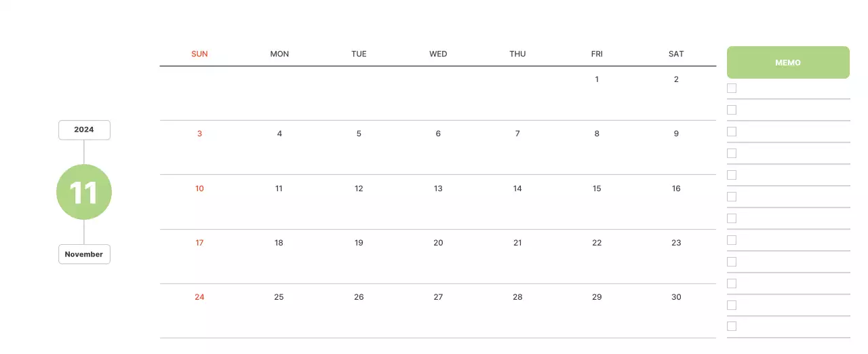This screenshot has width=868, height=354.
Task: Pick Sunday the 3rd date cell
Action: click(199, 134)
